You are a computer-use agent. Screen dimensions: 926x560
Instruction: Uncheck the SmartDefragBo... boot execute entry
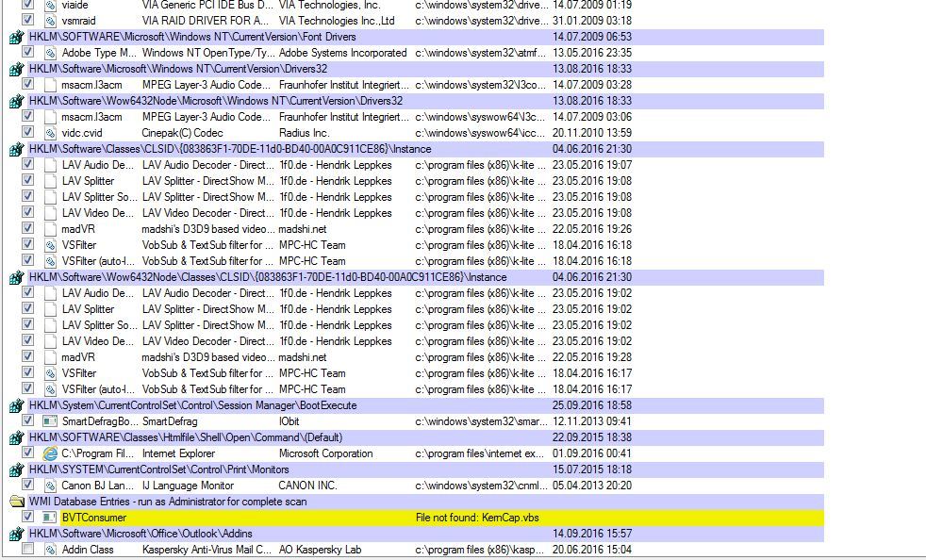[27, 420]
